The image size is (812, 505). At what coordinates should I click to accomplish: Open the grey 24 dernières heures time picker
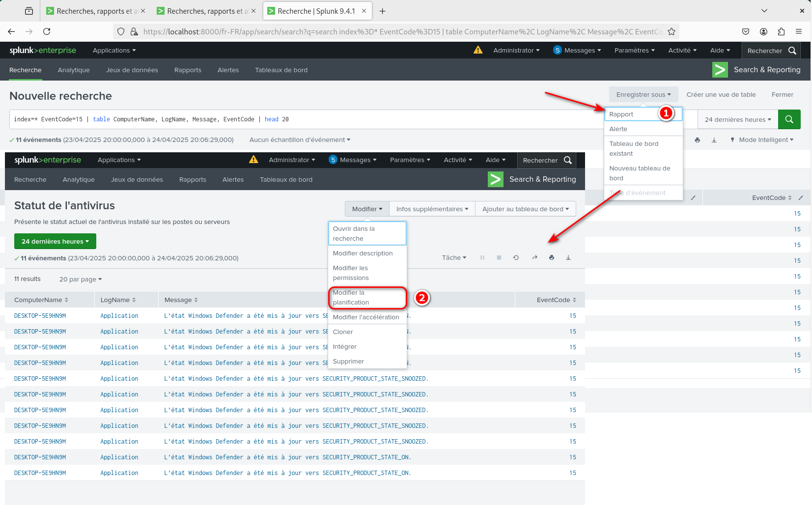pos(738,119)
